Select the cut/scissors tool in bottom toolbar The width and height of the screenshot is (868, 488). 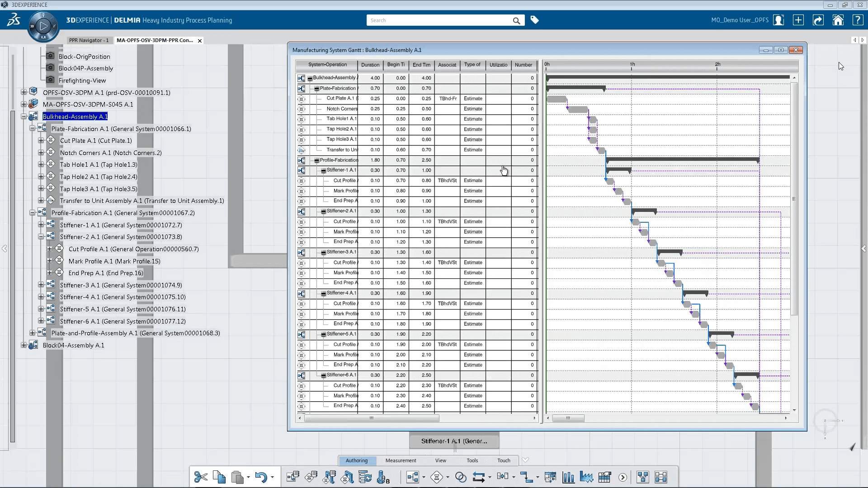201,476
